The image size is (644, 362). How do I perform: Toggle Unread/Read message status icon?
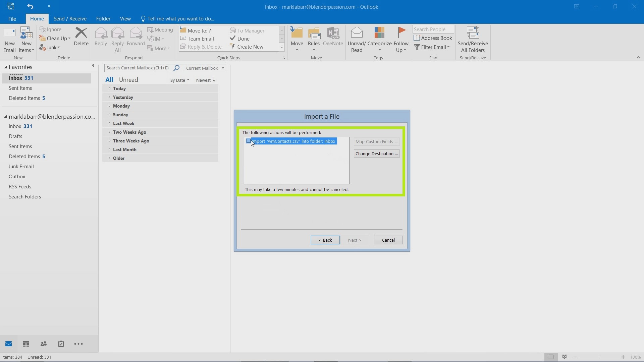[357, 39]
